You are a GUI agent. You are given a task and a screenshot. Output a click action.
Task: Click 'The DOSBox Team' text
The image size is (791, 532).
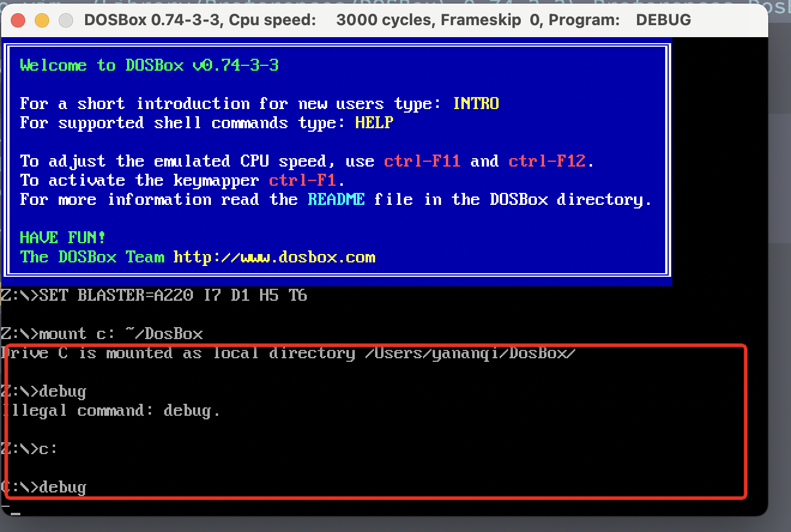[x=92, y=256]
